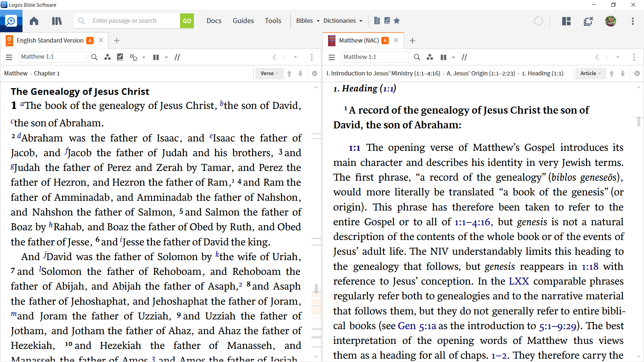644x362 pixels.
Task: Open NAC panel hamburger menu
Action: [332, 57]
